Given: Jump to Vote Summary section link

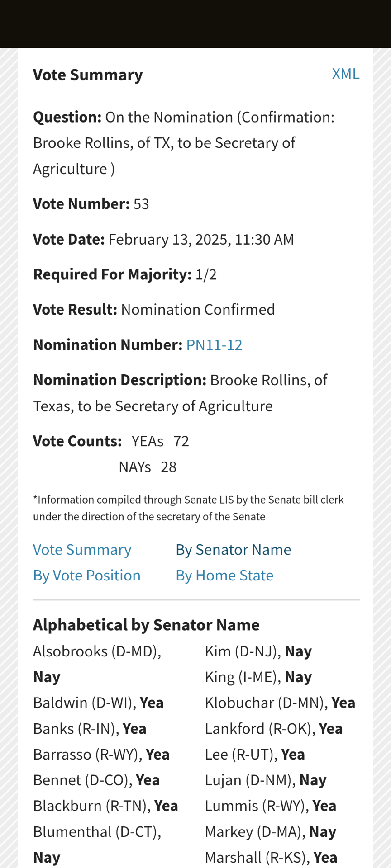Looking at the screenshot, I should click(x=82, y=550).
